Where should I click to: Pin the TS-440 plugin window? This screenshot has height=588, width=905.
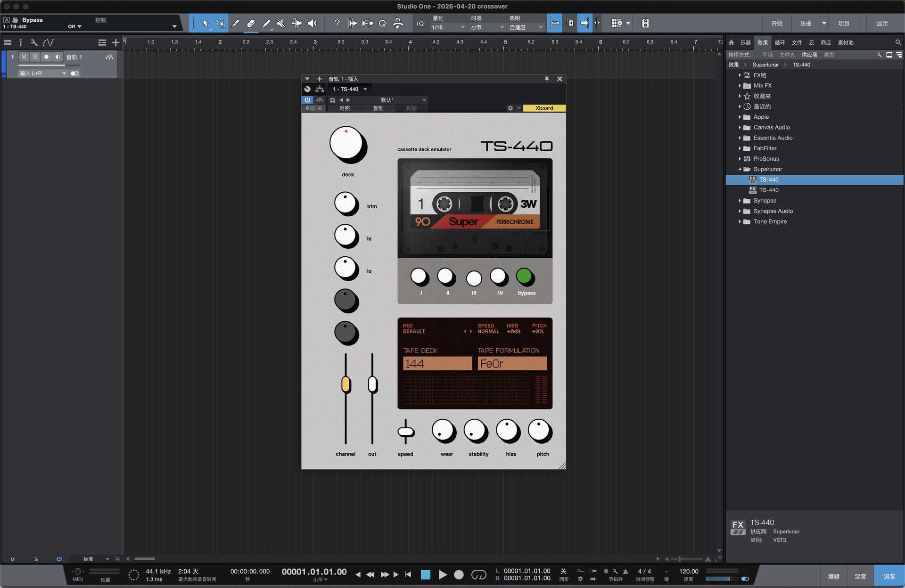coord(547,79)
